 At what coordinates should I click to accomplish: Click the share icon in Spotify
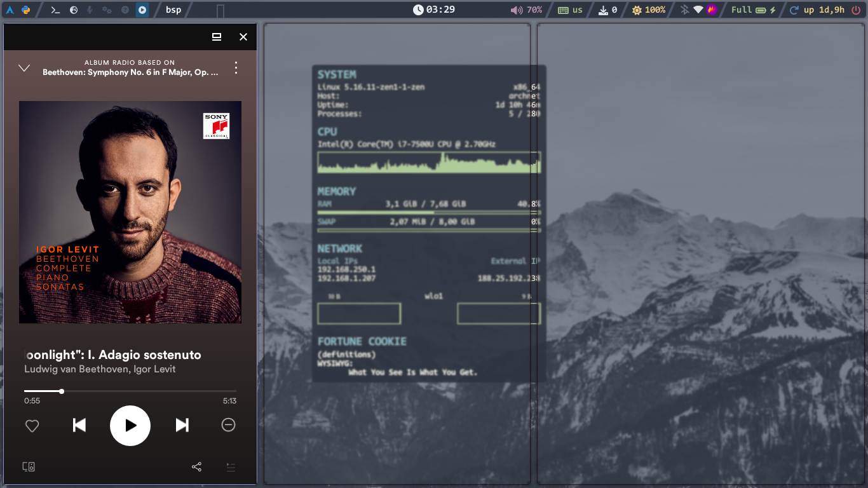click(x=196, y=466)
